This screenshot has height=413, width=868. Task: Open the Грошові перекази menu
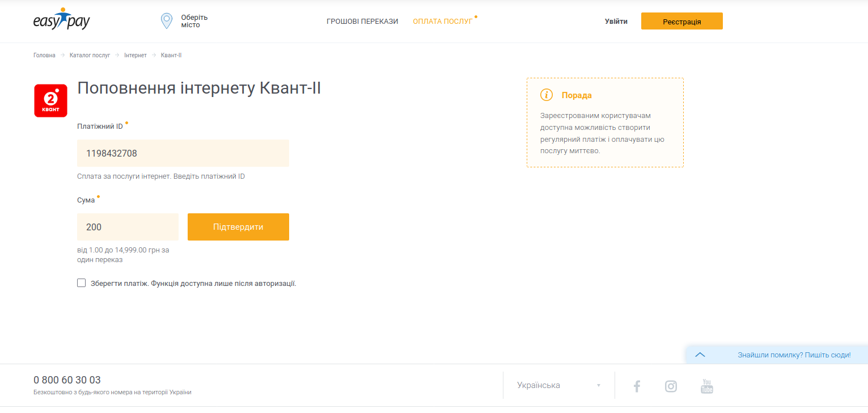click(362, 22)
